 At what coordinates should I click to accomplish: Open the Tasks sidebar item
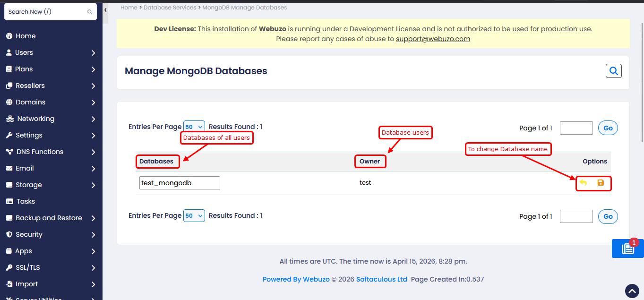[26, 201]
